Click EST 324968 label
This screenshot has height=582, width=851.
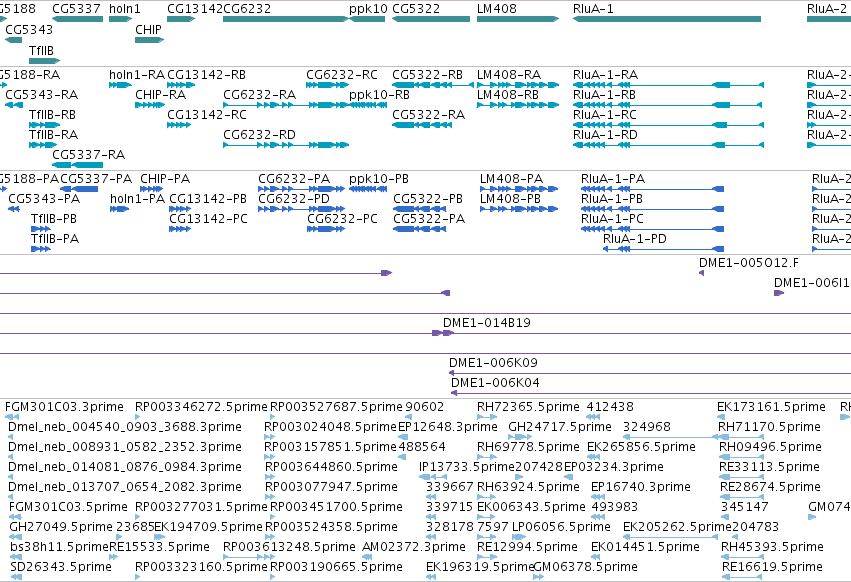click(x=646, y=427)
